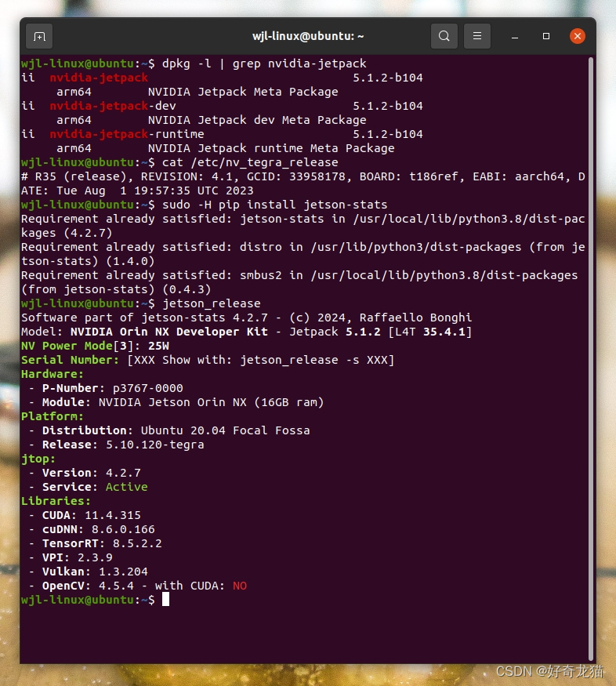Close the terminal with the red X button
The height and width of the screenshot is (686, 616).
578,36
